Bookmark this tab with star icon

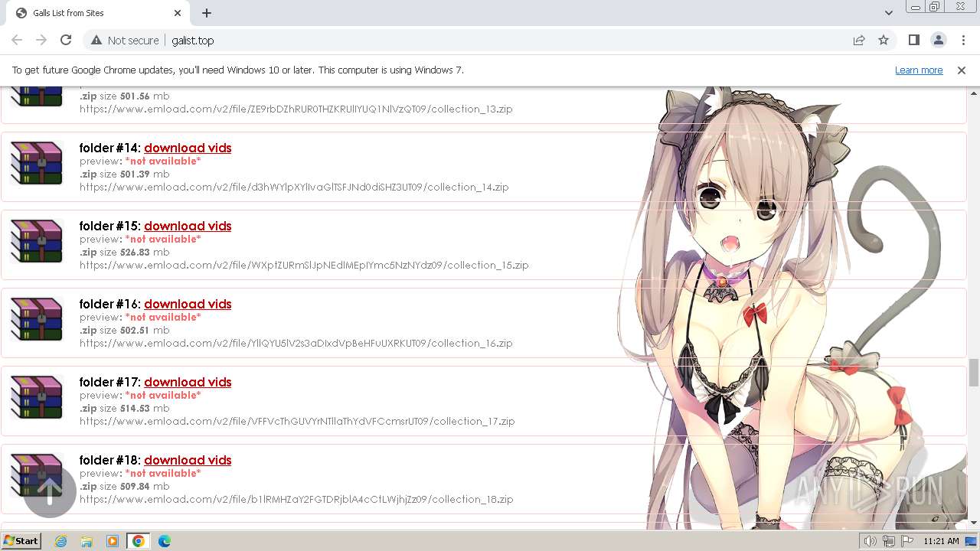pos(884,40)
